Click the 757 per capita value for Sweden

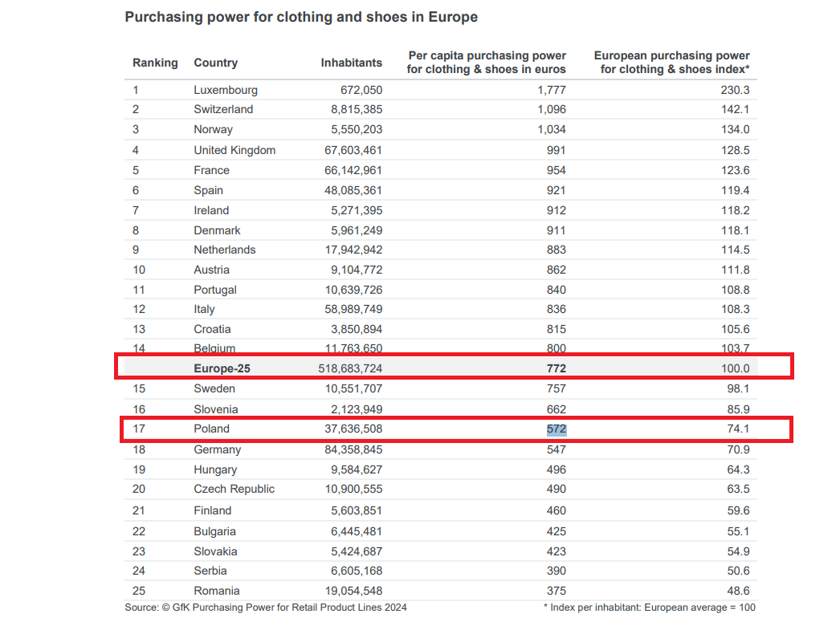click(557, 388)
